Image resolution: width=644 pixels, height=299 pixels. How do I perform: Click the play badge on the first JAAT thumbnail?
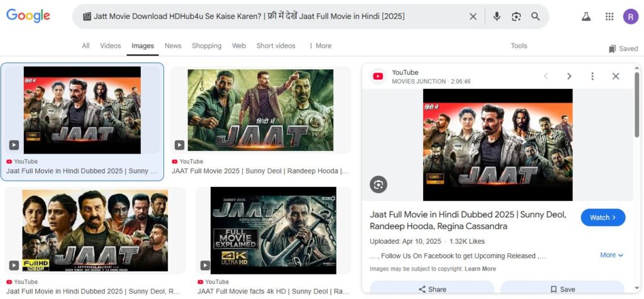pos(14,145)
